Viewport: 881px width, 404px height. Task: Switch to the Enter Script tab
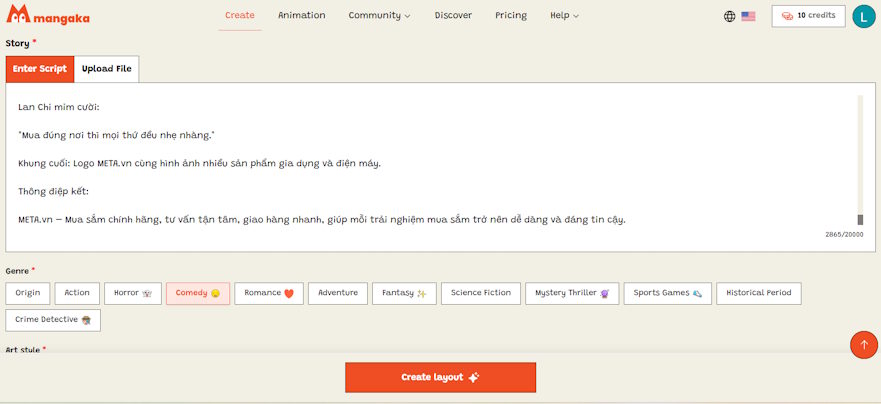point(40,69)
